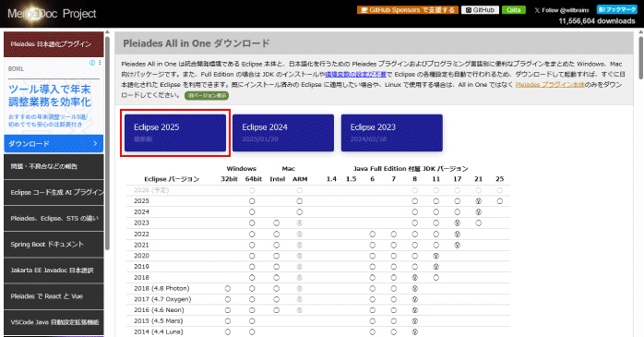Select Eclipse 2020 row JDK 11 circle

(436, 256)
